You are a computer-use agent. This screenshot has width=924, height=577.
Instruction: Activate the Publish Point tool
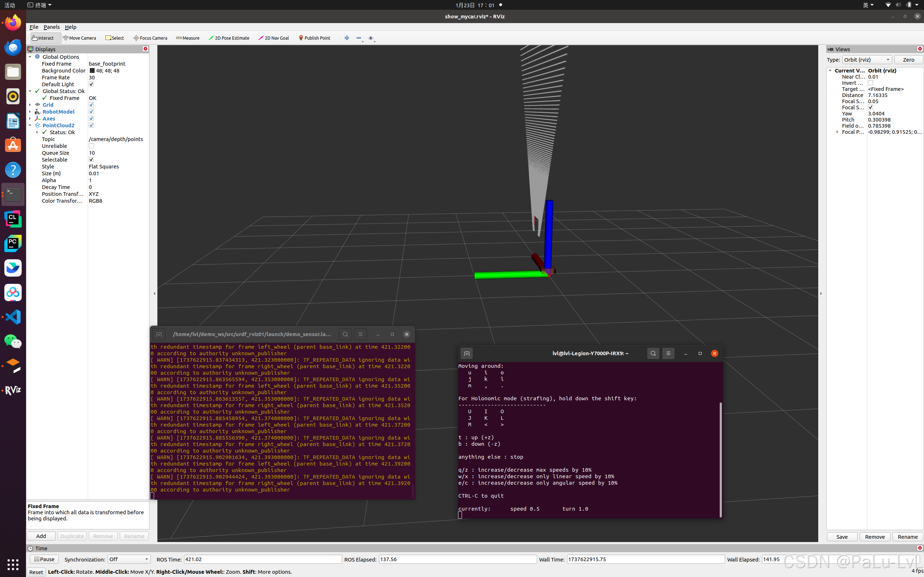coord(314,38)
